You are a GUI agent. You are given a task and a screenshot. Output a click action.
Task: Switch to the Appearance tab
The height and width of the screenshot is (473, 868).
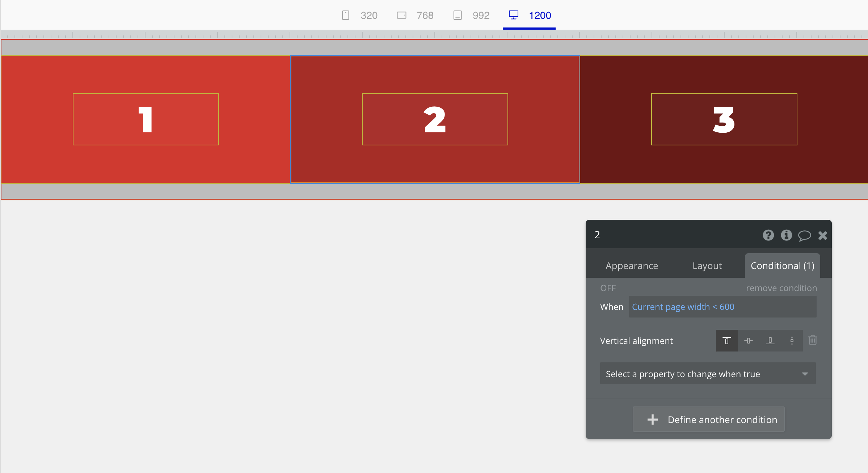632,266
